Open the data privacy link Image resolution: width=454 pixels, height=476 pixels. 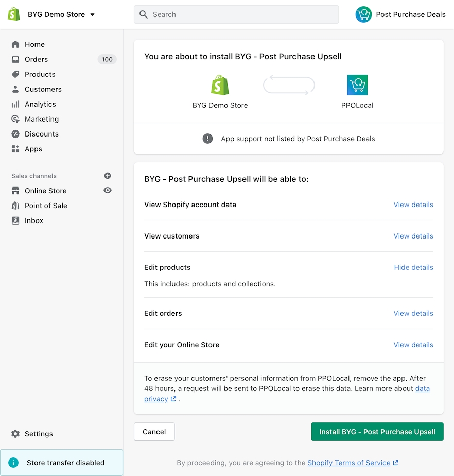(422, 388)
